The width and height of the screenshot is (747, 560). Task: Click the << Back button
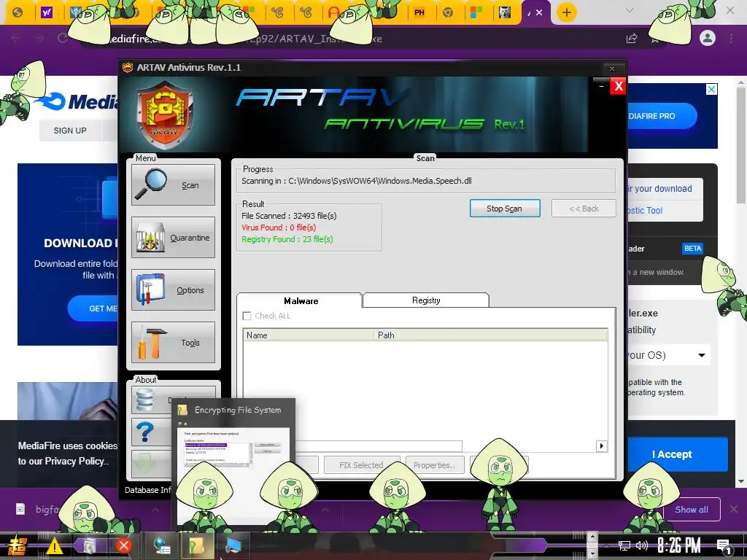click(x=584, y=208)
